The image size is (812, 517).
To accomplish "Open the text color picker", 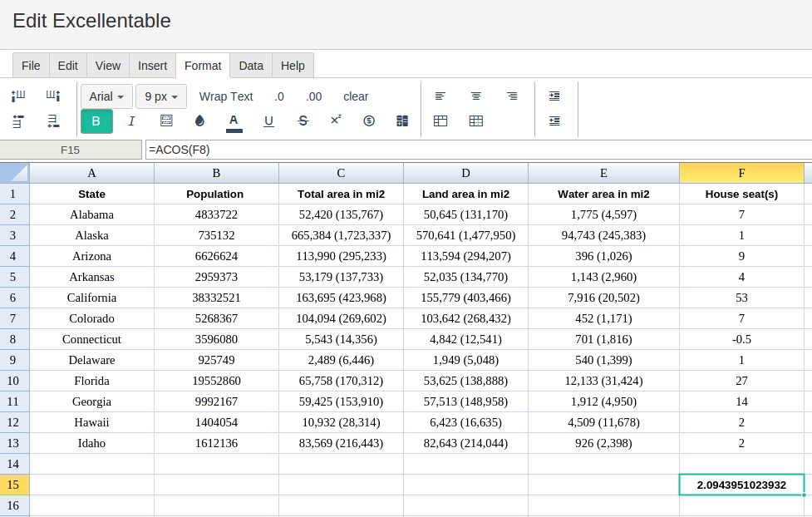I will coord(234,121).
